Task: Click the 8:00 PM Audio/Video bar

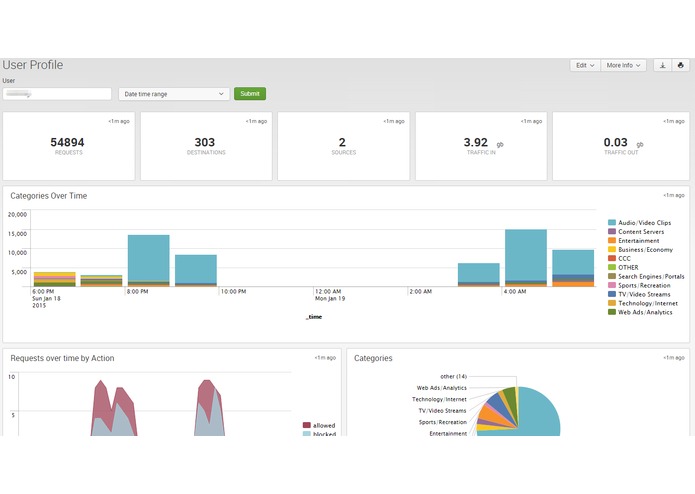Action: 148,258
